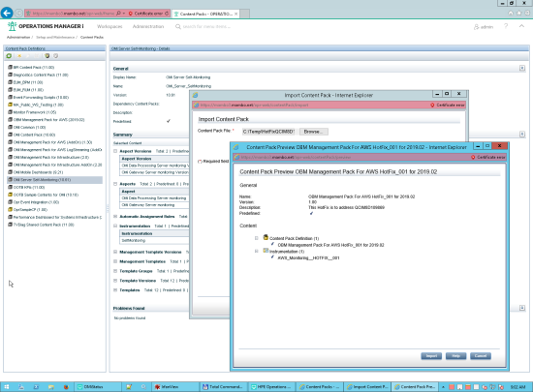Open the admin user menu
Viewport: 533px width, 392px height.
pos(484,27)
